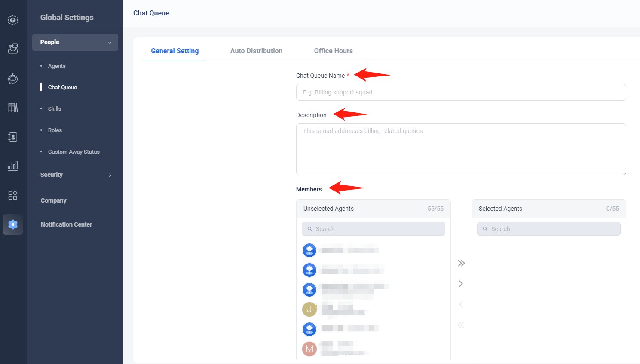
Task: Click single right arrow to move agent
Action: tap(461, 284)
